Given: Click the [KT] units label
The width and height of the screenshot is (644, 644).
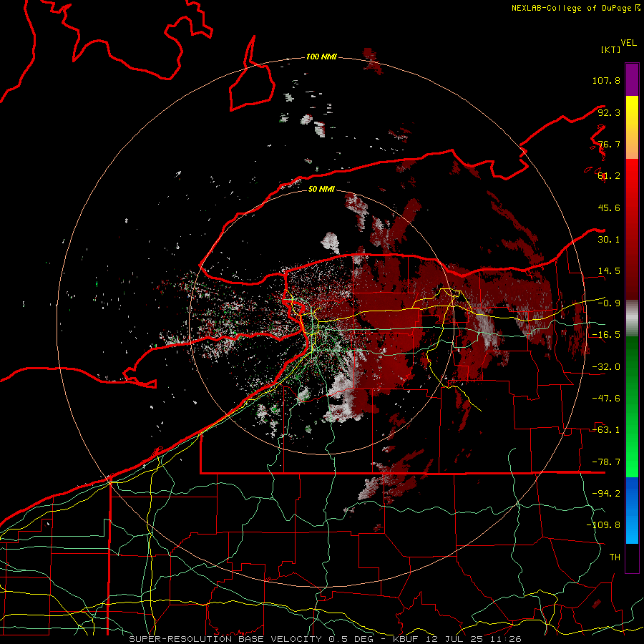Looking at the screenshot, I should point(610,49).
